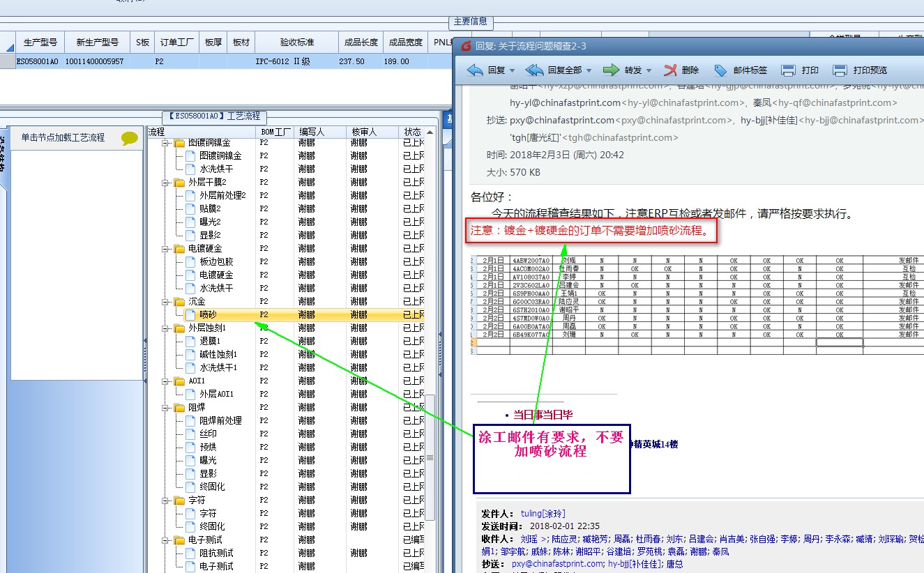Click the document icon beside 丝印
The image size is (924, 573).
[190, 434]
